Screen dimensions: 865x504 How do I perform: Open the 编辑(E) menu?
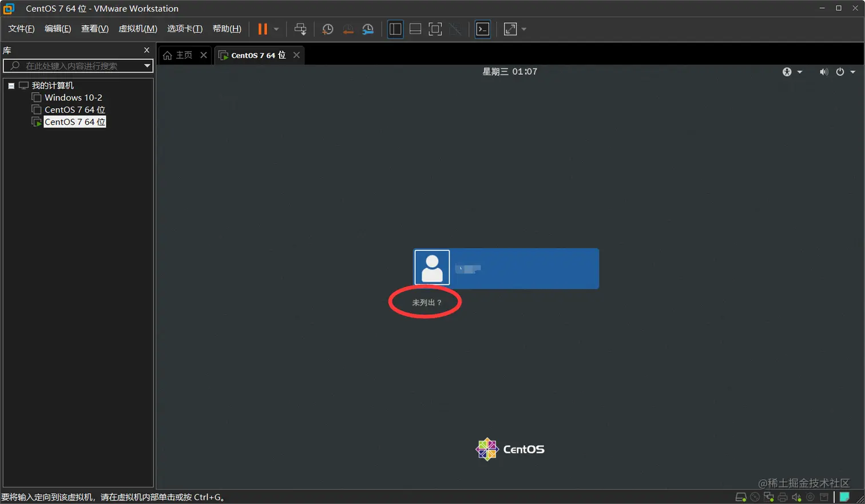(58, 29)
